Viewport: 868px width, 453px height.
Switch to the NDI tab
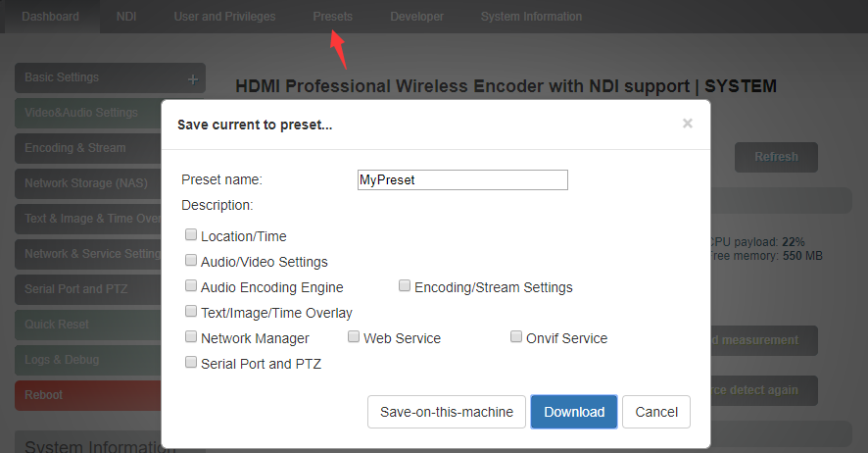(126, 17)
